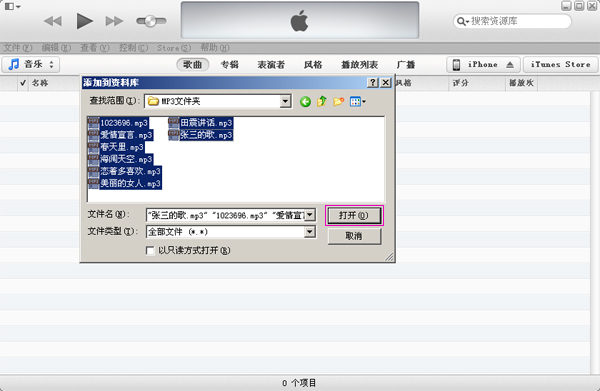Image resolution: width=600 pixels, height=391 pixels.
Task: Switch to the 歌曲 tab
Action: coord(192,65)
